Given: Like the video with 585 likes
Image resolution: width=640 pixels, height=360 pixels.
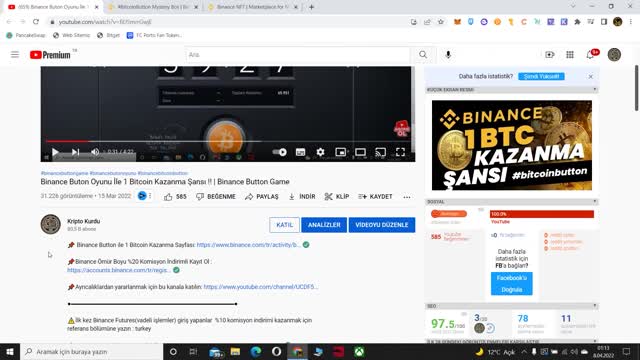Looking at the screenshot, I should [175, 197].
